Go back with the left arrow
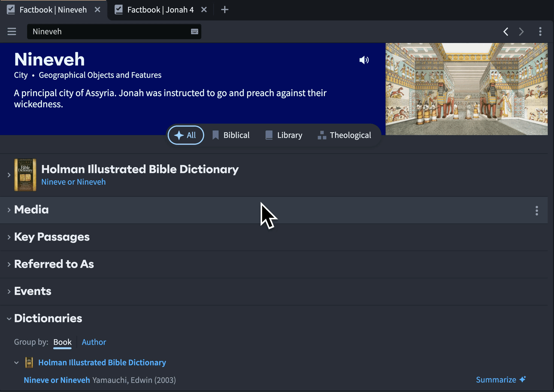554x392 pixels. click(x=506, y=32)
